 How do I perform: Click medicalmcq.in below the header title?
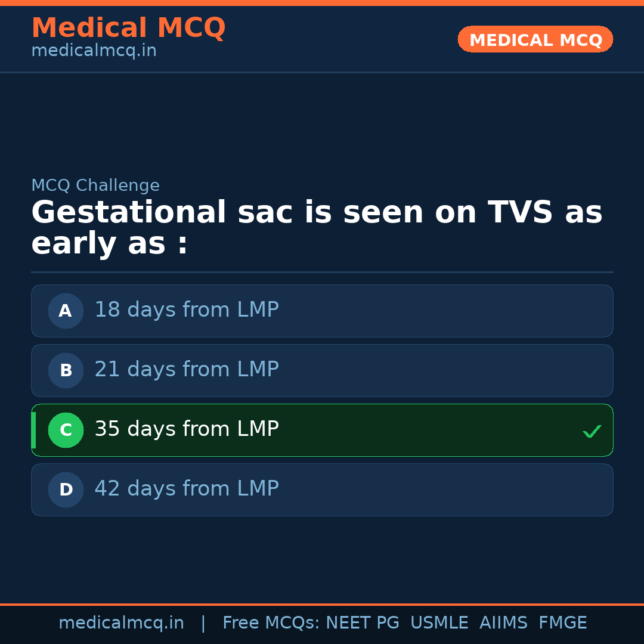[94, 51]
